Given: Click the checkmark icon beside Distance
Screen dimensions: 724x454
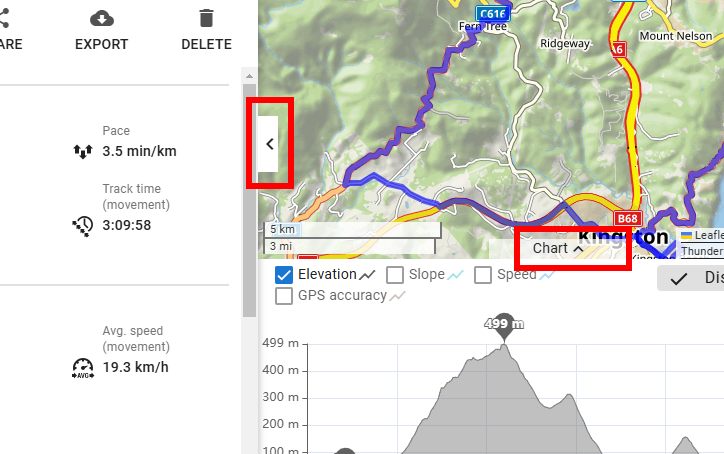Looking at the screenshot, I should coord(679,279).
